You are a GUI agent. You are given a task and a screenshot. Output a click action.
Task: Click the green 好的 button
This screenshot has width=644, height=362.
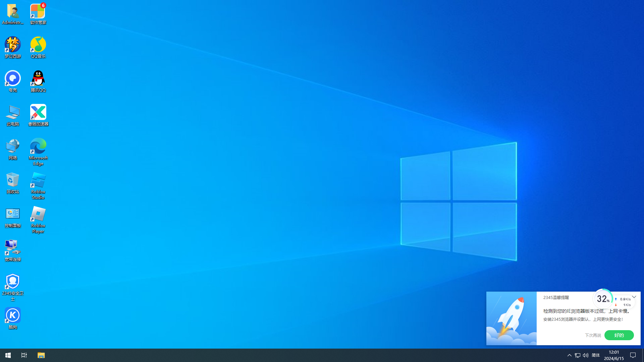click(619, 335)
